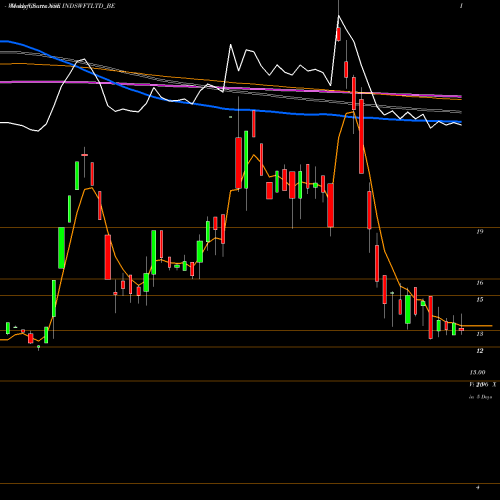Click the price label 15
The height and width of the screenshot is (500, 500).
(479, 300)
